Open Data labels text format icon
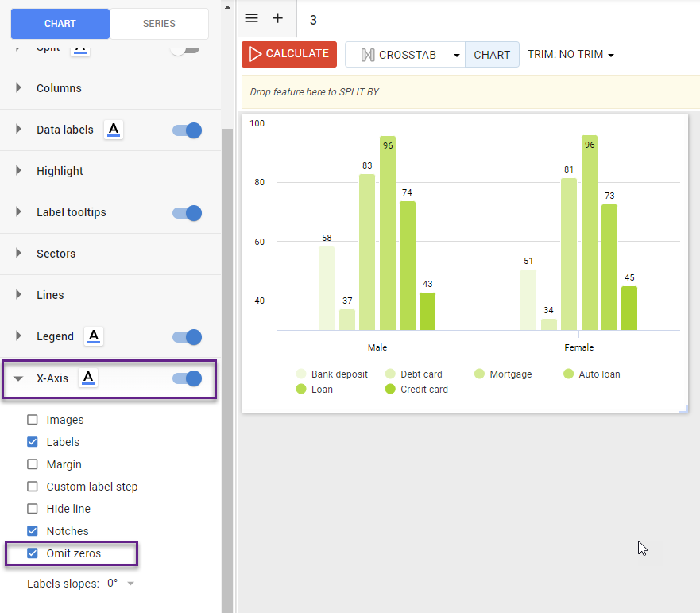Viewport: 700px width, 613px height. [114, 130]
